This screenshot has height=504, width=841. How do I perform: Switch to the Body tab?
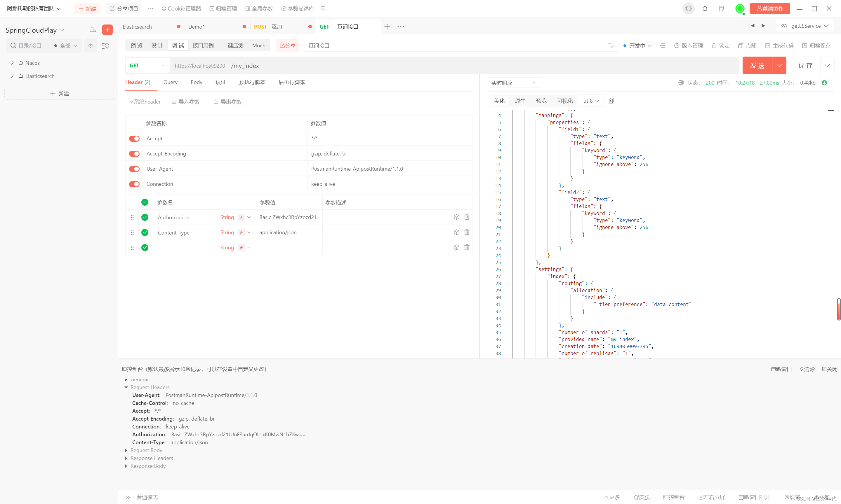pyautogui.click(x=196, y=82)
